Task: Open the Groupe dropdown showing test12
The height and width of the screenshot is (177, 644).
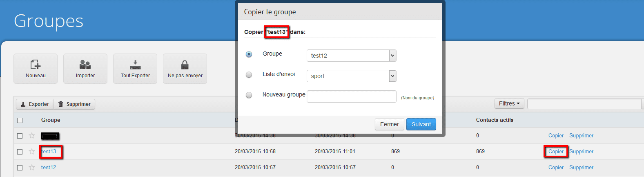Action: click(x=351, y=56)
